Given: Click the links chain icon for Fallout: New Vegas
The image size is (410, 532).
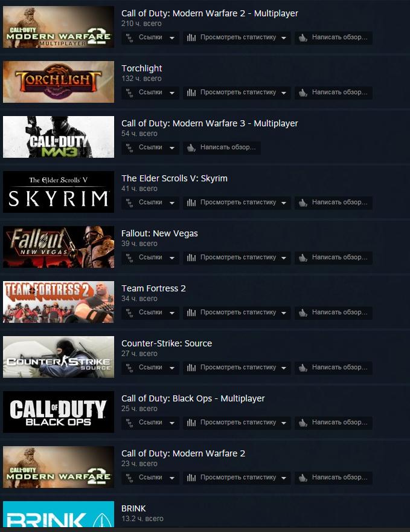Looking at the screenshot, I should pos(129,258).
